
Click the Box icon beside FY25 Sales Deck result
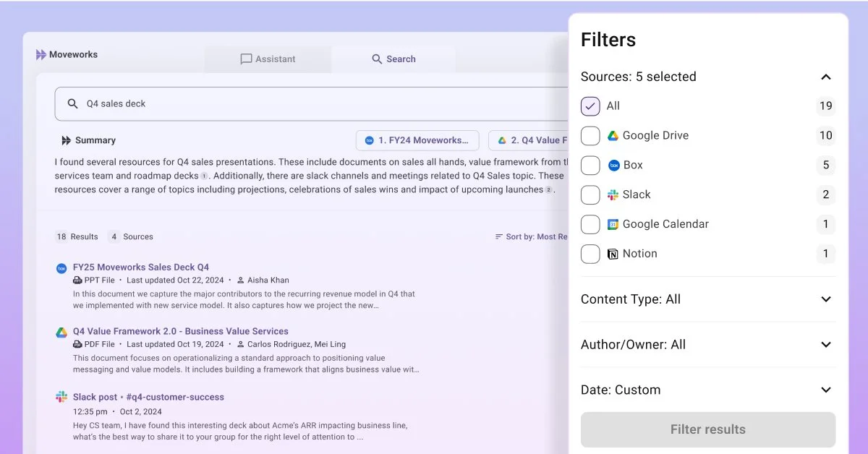[61, 268]
